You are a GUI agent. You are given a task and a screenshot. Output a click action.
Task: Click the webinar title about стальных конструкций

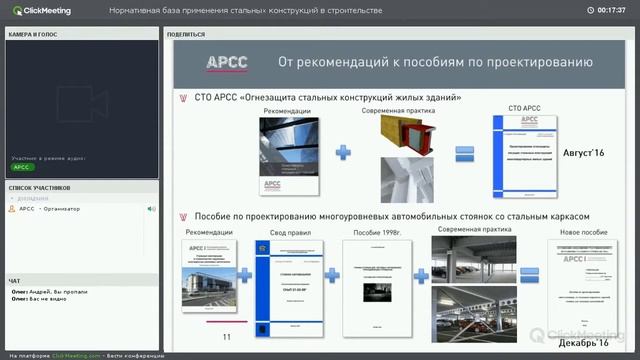coord(245,11)
